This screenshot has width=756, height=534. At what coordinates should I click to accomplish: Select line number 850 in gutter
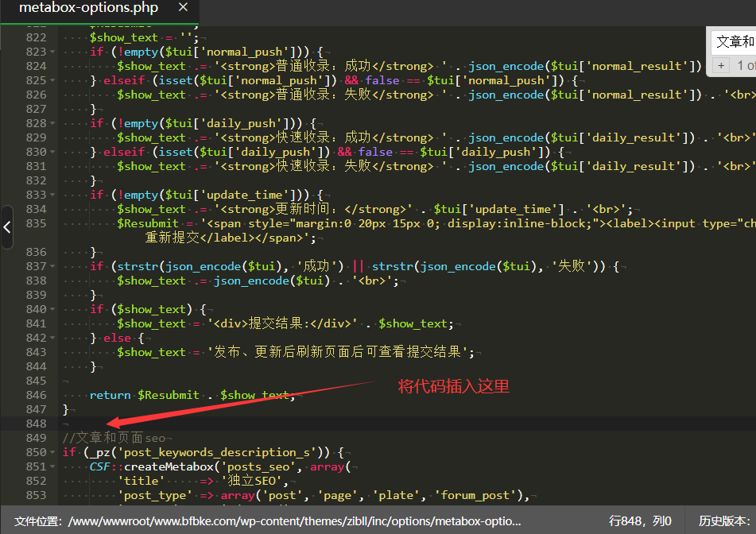(x=36, y=452)
